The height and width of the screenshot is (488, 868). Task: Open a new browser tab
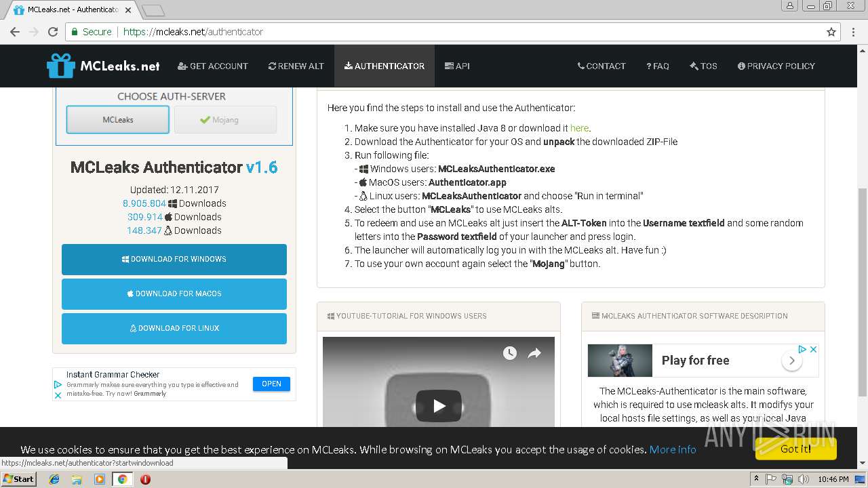click(153, 10)
